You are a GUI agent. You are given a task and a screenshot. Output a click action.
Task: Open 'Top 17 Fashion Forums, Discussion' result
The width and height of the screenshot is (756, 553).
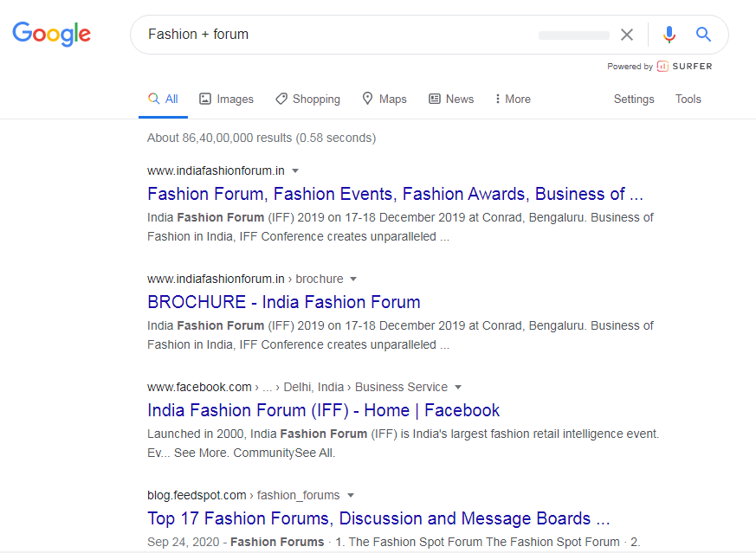click(x=378, y=518)
